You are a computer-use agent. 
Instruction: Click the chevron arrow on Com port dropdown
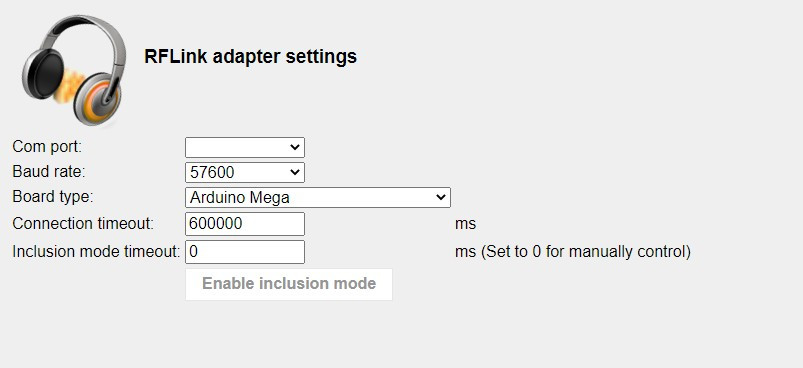pyautogui.click(x=294, y=147)
